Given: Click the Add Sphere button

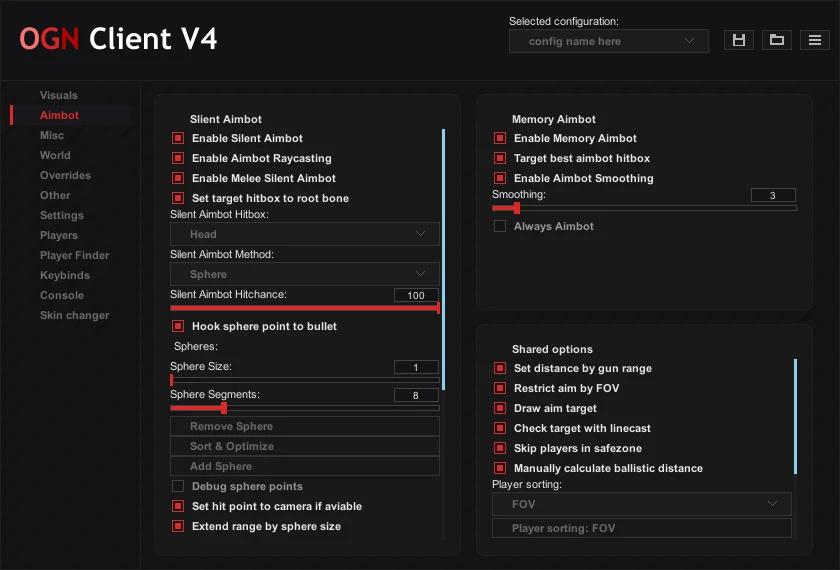Looking at the screenshot, I should 305,466.
